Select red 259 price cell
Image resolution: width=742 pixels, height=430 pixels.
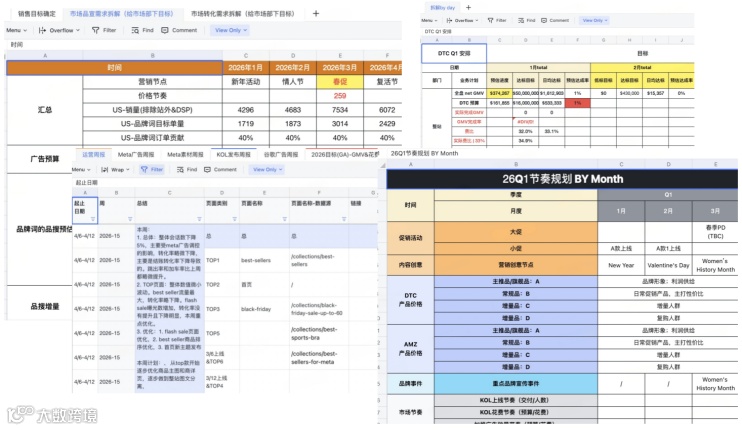coord(340,96)
